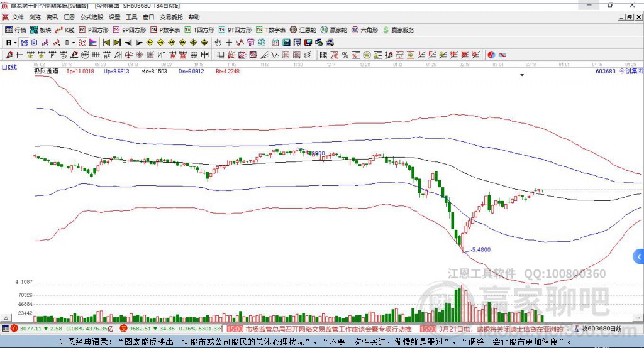Image resolution: width=644 pixels, height=348 pixels.
Task: Click the save disk toolbar icon
Action: click(x=308, y=43)
